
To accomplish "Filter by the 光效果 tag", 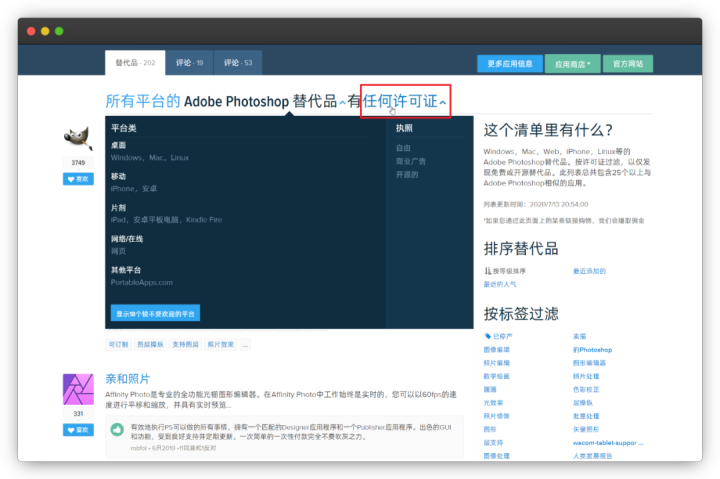I will pyautogui.click(x=493, y=403).
